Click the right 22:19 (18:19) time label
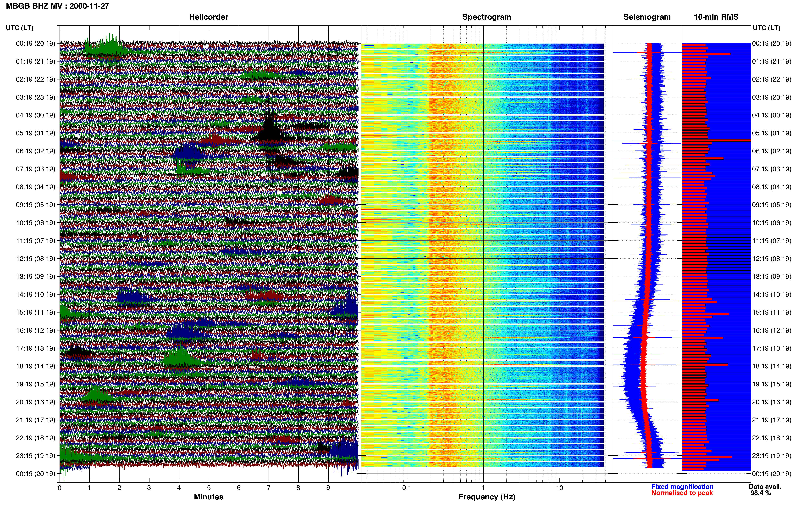This screenshot has height=508, width=812. pyautogui.click(x=772, y=438)
